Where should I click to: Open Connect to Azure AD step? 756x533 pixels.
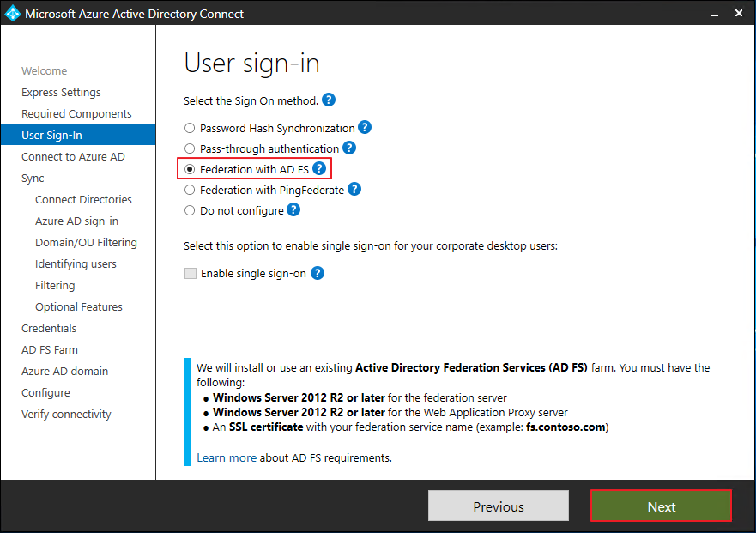click(73, 157)
